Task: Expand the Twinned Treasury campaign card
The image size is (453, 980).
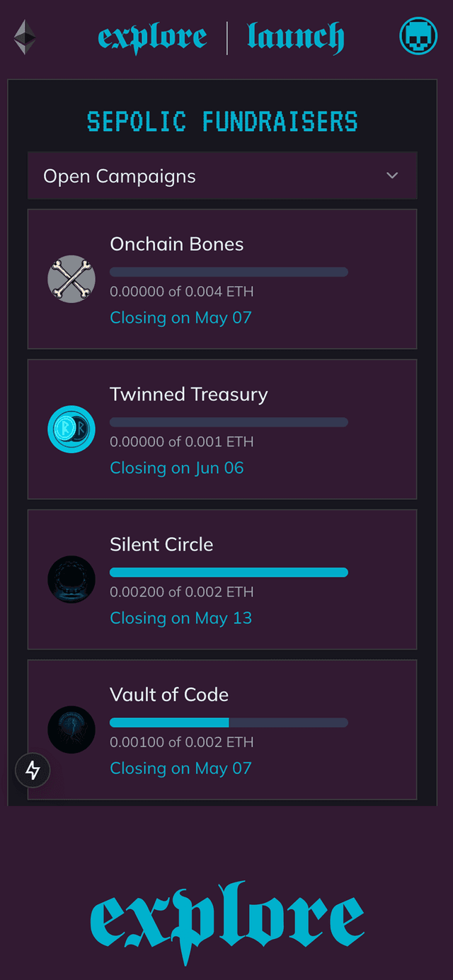Action: point(222,429)
